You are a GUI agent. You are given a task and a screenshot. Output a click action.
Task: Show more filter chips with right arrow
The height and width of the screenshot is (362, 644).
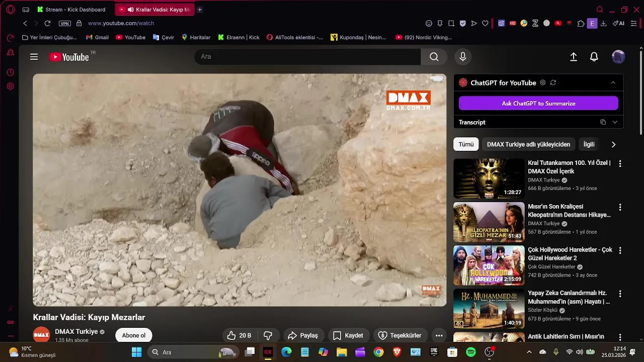click(x=613, y=144)
